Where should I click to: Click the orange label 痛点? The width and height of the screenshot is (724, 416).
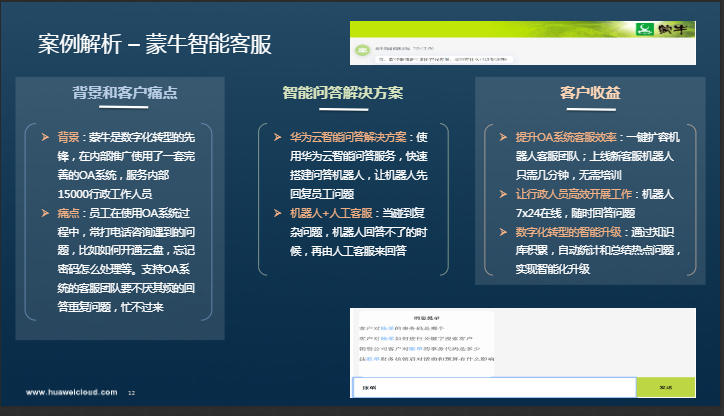coord(68,213)
